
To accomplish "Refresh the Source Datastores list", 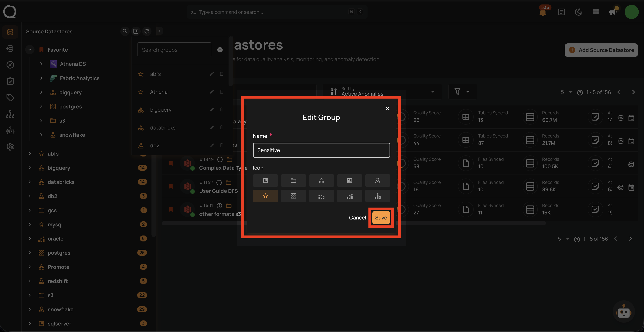I will tap(147, 31).
